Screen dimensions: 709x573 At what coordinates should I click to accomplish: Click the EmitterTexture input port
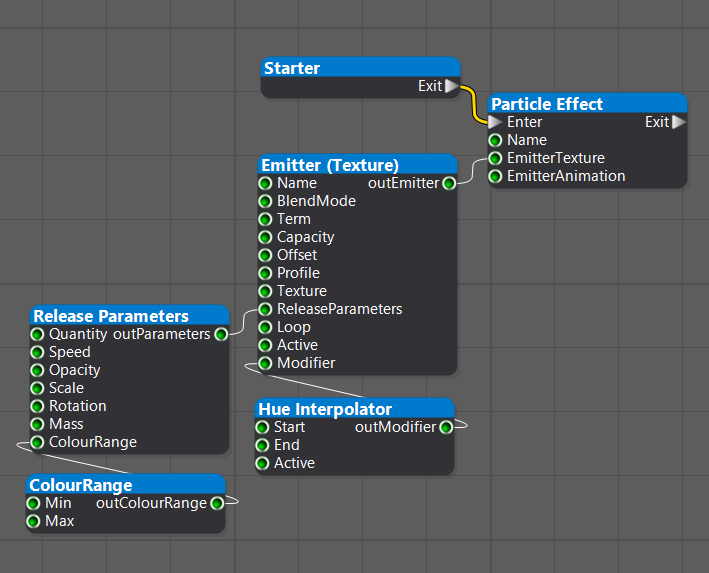pyautogui.click(x=495, y=158)
